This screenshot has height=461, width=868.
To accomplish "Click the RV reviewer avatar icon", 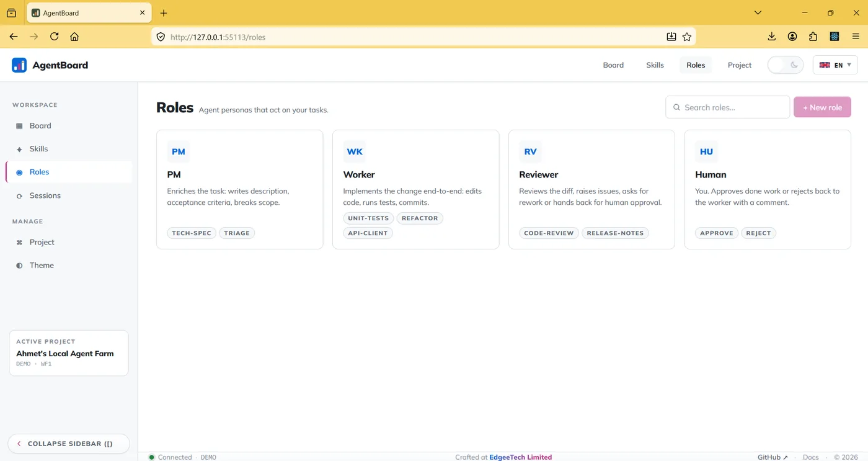I will pos(530,151).
